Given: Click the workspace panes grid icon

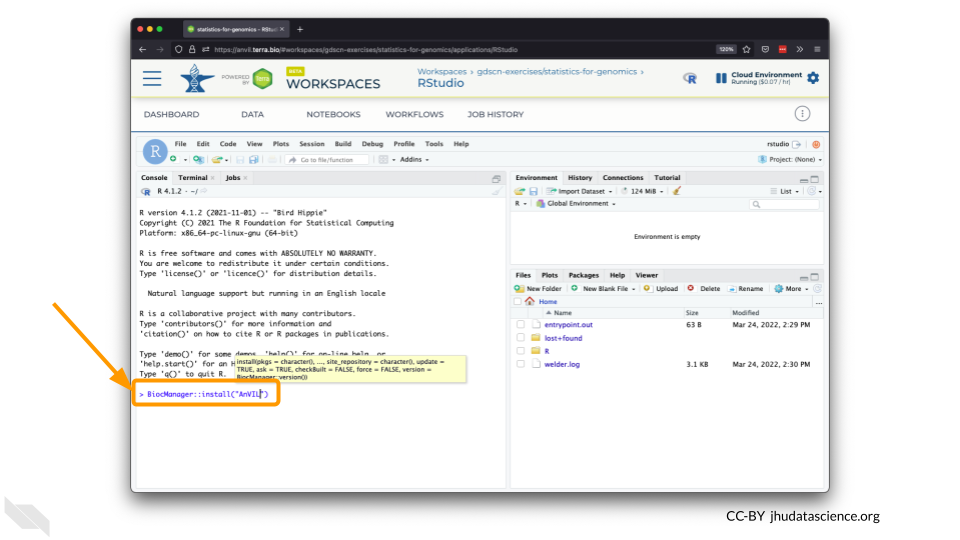Looking at the screenshot, I should point(383,160).
